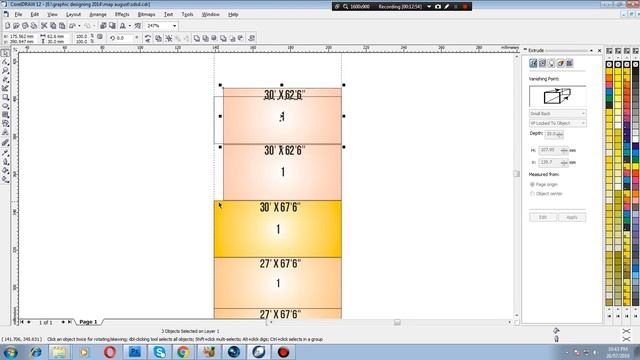Click the Apply button in Extrude docker
This screenshot has height=360, width=640.
[572, 217]
